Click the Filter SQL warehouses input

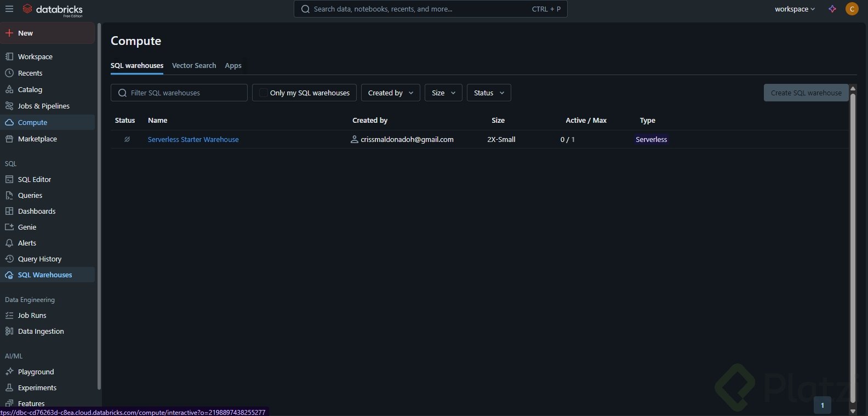tap(179, 93)
